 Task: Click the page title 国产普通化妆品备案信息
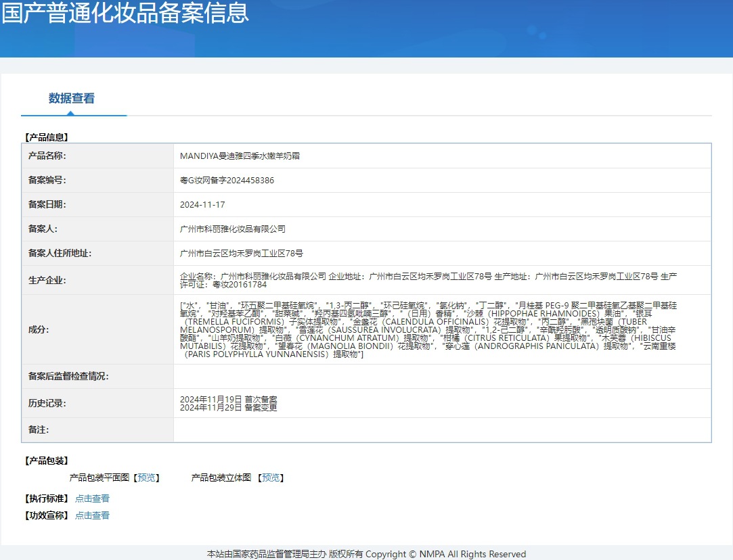pyautogui.click(x=125, y=12)
